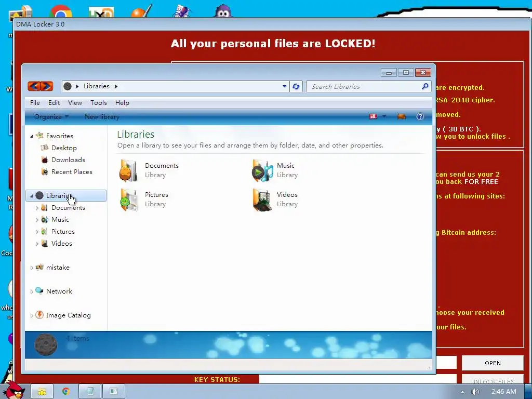Expand Documents node in tree
The width and height of the screenshot is (532, 399).
point(37,208)
